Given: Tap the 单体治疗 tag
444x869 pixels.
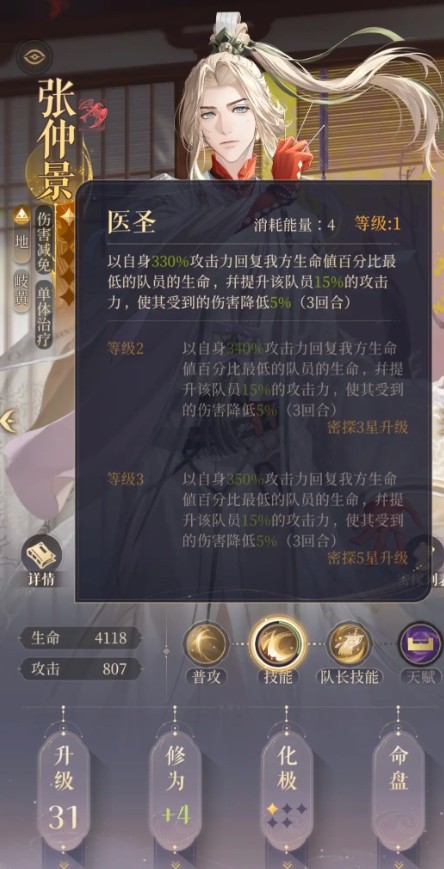Looking at the screenshot, I should point(43,315).
